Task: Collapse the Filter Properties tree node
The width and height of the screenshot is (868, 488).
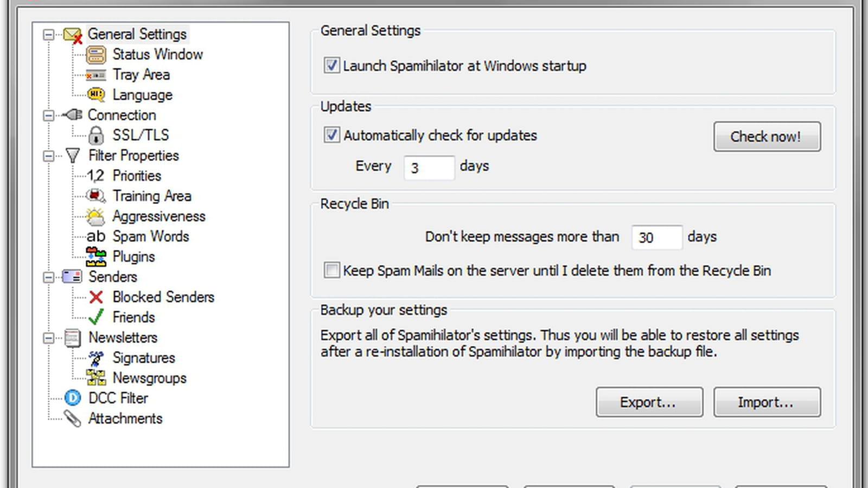Action: pos(49,156)
